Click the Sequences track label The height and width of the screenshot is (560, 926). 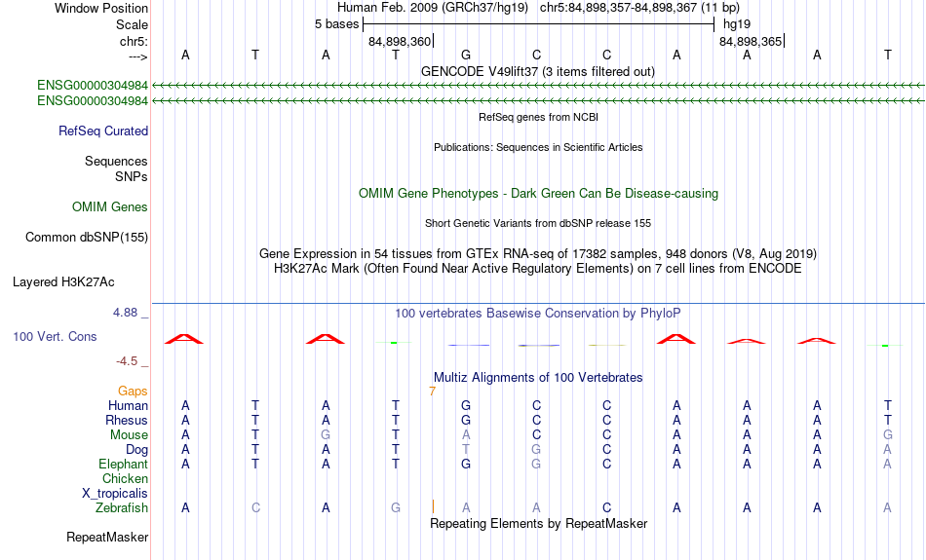tap(116, 161)
